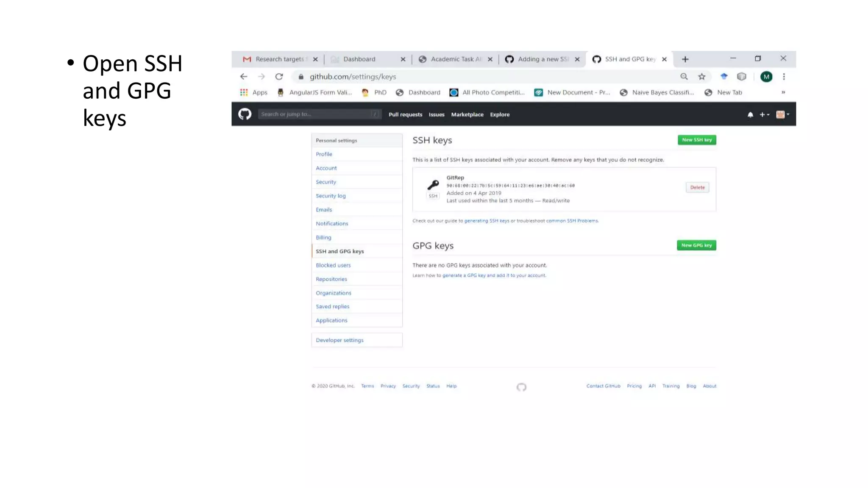Open the notifications bell icon
Image resolution: width=868 pixels, height=488 pixels.
(750, 114)
